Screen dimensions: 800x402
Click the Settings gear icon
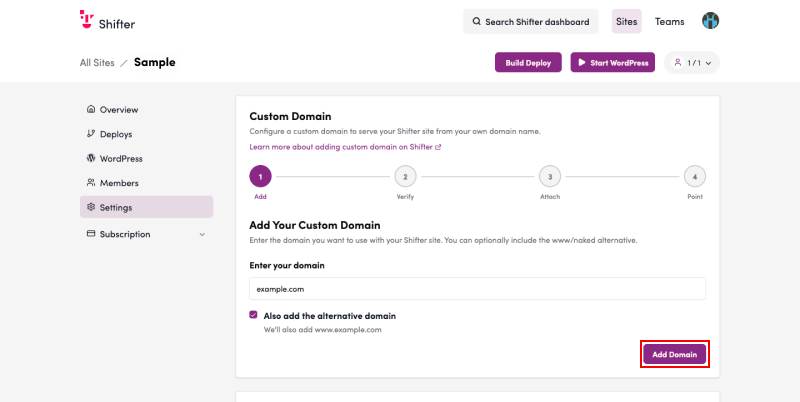point(91,207)
